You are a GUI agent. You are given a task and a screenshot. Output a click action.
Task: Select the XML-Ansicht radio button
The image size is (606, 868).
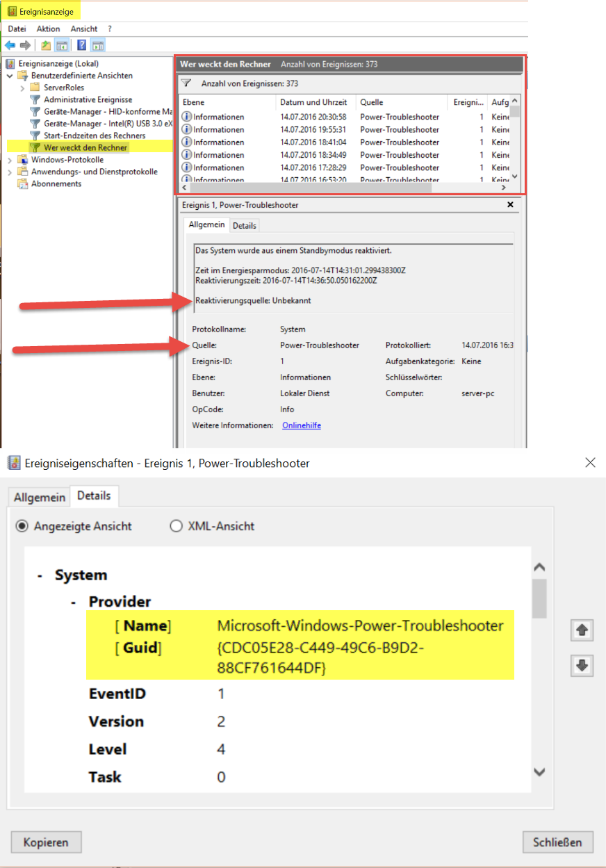coord(177,526)
